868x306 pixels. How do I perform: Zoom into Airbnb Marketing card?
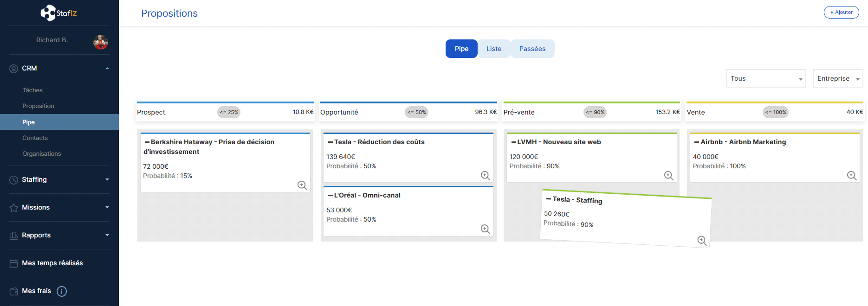[x=852, y=176]
